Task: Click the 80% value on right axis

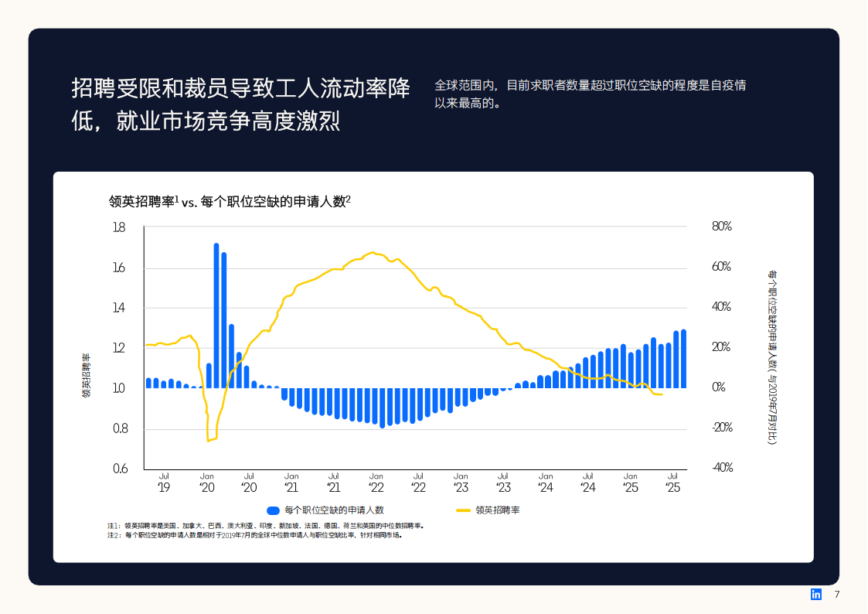Action: 720,227
